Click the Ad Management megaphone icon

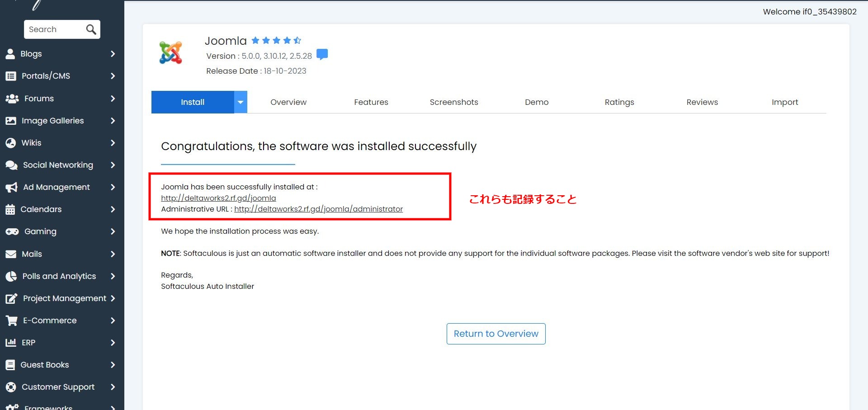click(x=11, y=187)
